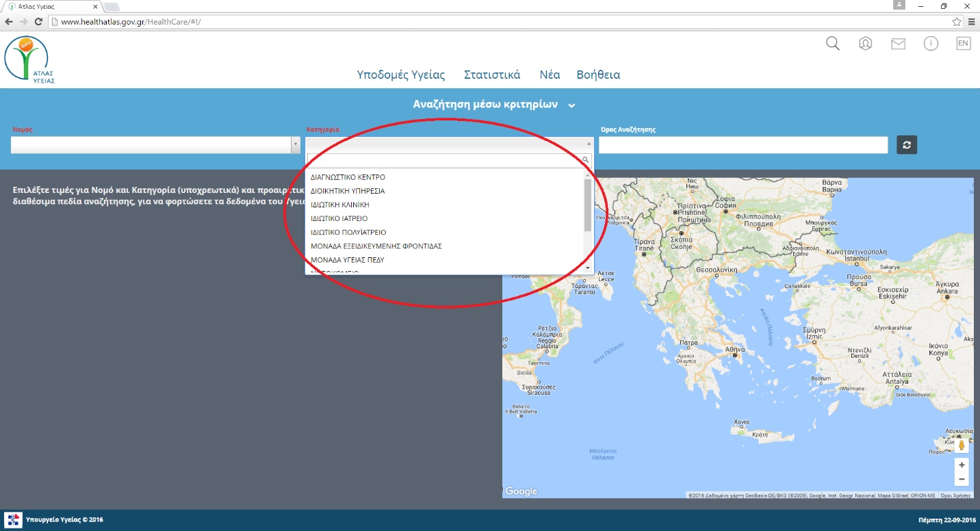
Task: Open the user account icon in header
Action: point(865,44)
